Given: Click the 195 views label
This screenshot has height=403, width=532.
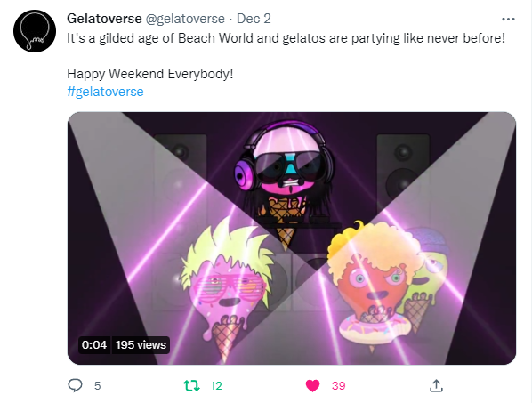Looking at the screenshot, I should [x=141, y=345].
